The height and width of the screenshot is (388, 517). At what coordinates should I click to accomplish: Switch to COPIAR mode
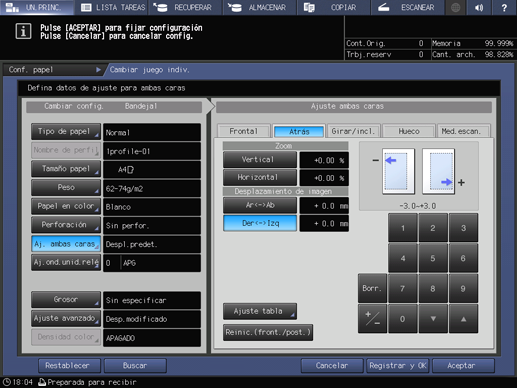pyautogui.click(x=333, y=7)
